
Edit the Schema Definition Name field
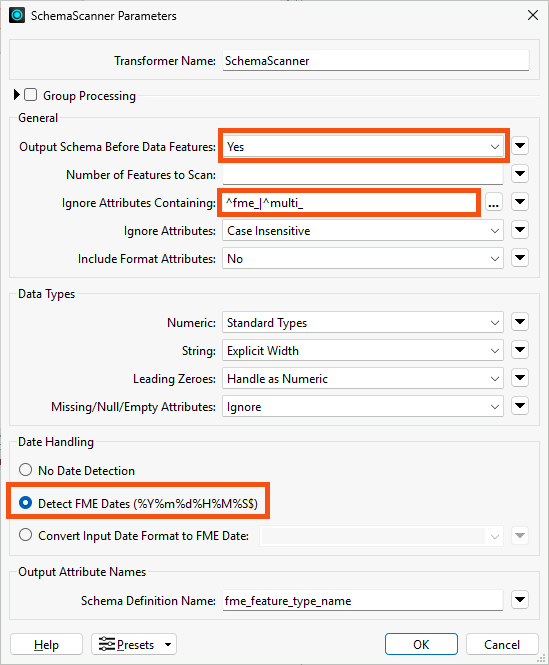pos(363,601)
